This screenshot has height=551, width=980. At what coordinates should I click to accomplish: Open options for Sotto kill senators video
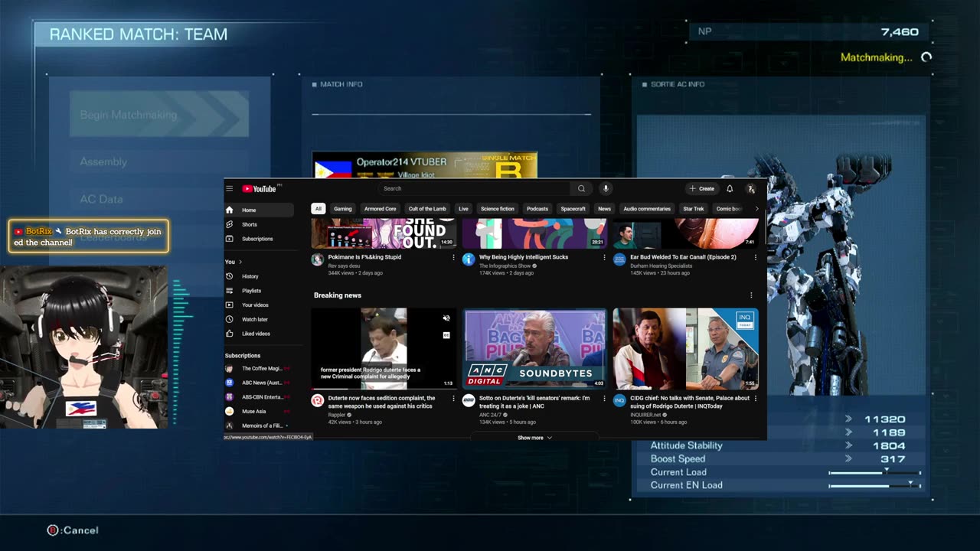coord(605,398)
